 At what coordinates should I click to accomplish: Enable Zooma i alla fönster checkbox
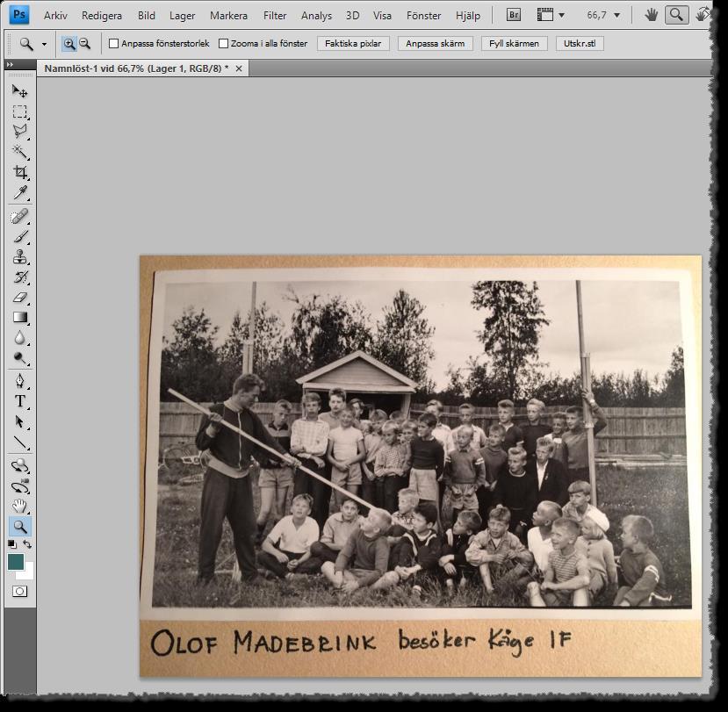point(223,44)
